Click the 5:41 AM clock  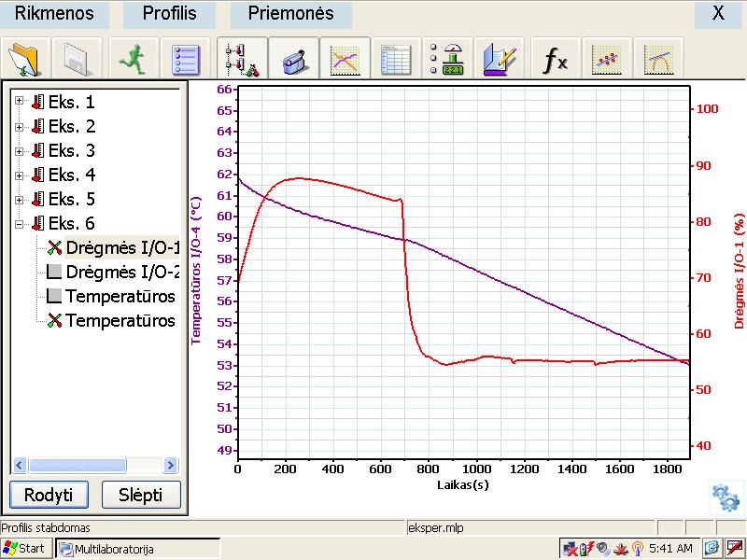[x=670, y=549]
